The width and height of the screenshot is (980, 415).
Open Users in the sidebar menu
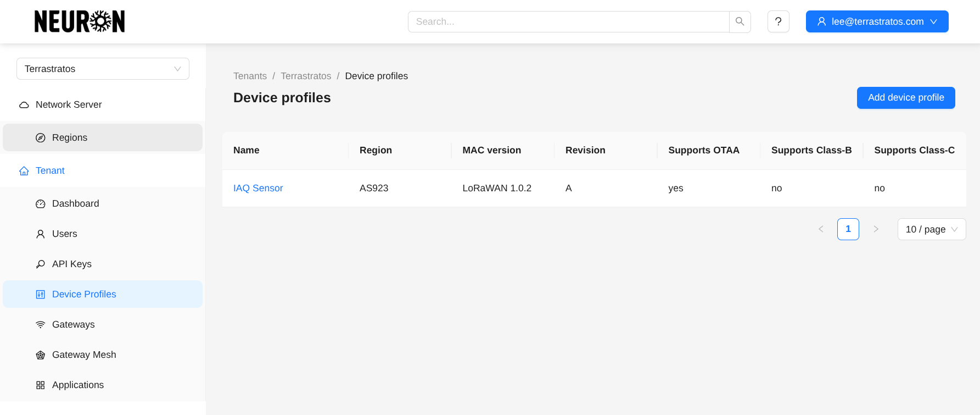65,234
